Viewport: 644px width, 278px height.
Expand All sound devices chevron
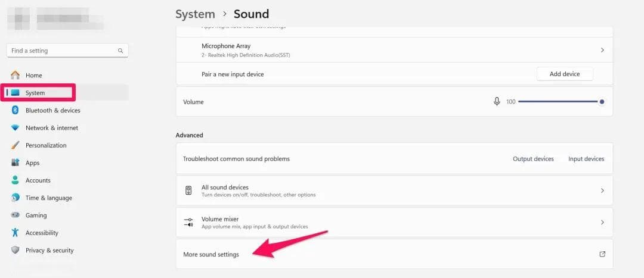(602, 190)
